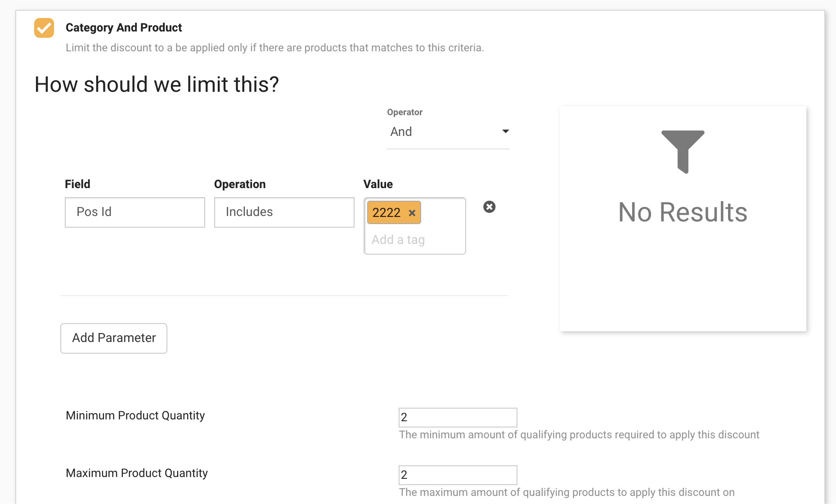
Task: Delete the Pos Id parameter row
Action: click(x=489, y=207)
